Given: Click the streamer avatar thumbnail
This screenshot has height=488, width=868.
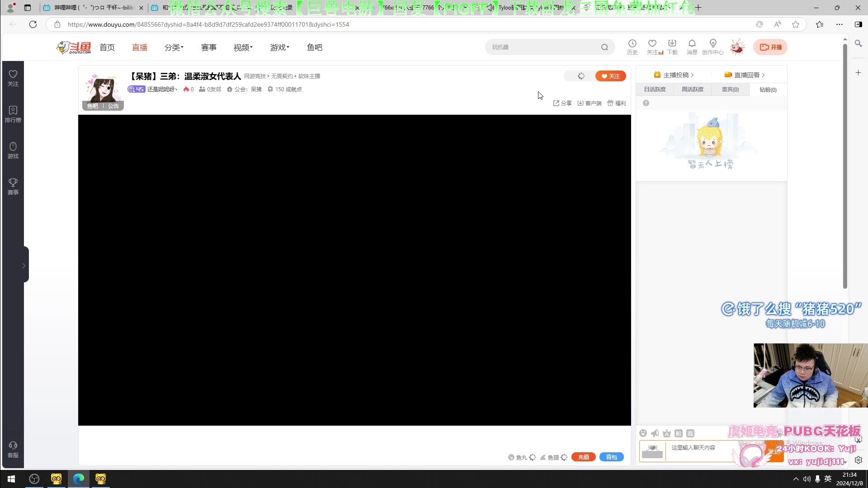Looking at the screenshot, I should (x=103, y=88).
